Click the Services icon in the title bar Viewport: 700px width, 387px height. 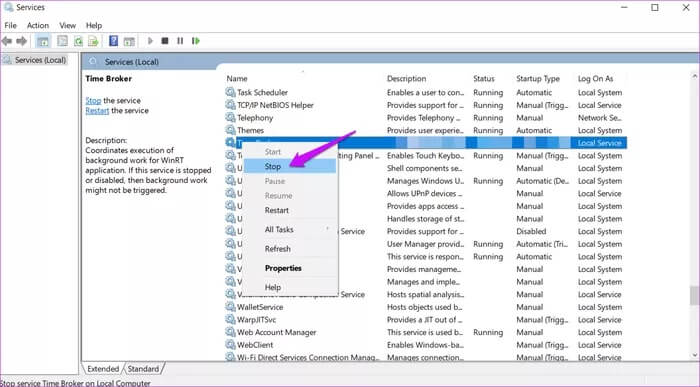(8, 7)
